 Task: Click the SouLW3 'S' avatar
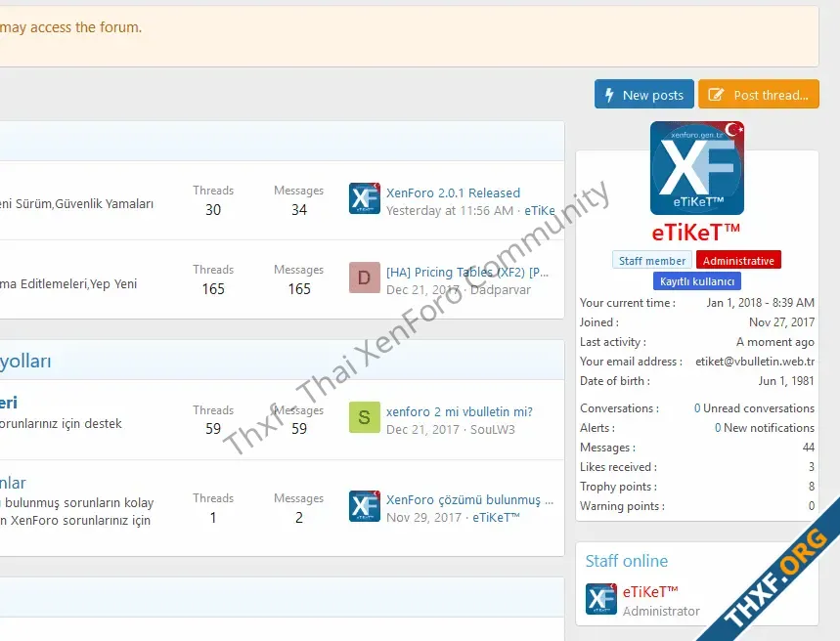[364, 418]
